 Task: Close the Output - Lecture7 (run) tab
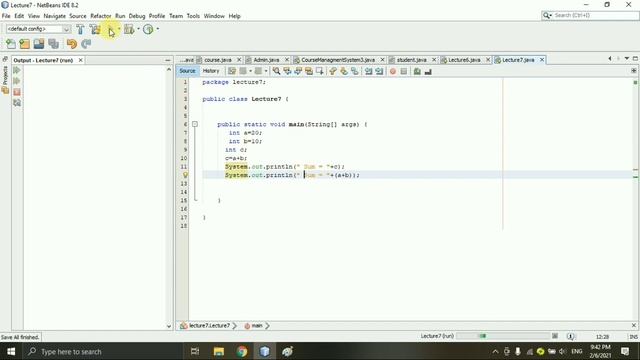pos(80,60)
